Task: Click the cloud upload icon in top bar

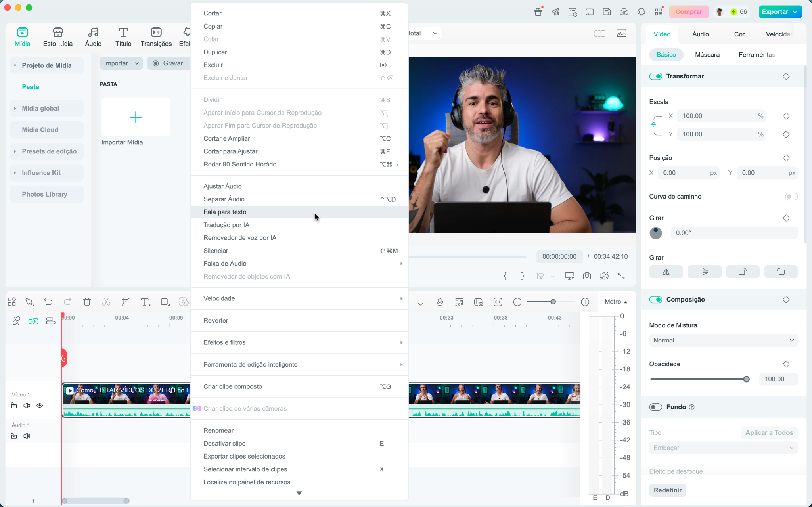Action: 624,12
